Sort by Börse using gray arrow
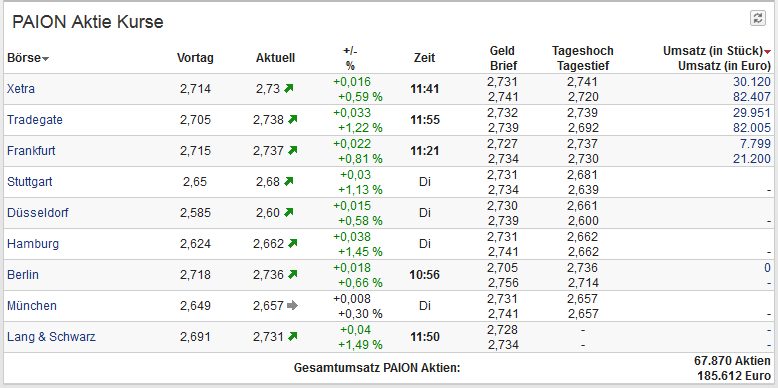This screenshot has width=778, height=388. pos(46,59)
